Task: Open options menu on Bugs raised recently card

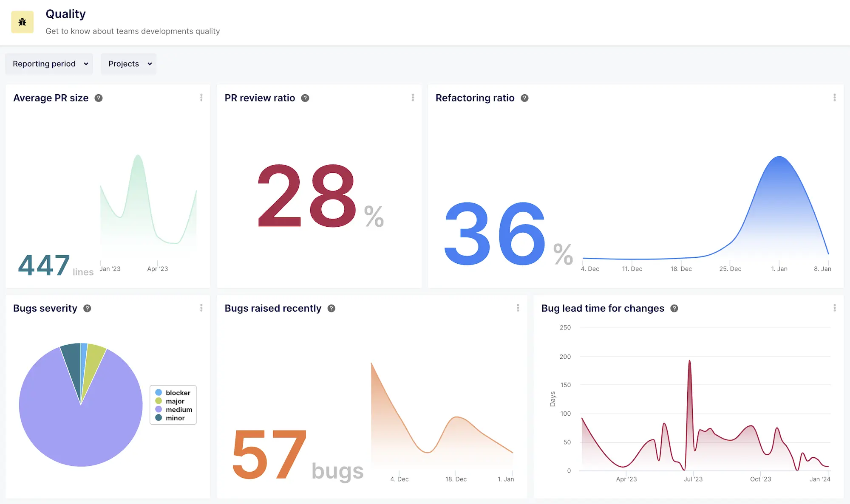Action: [518, 308]
